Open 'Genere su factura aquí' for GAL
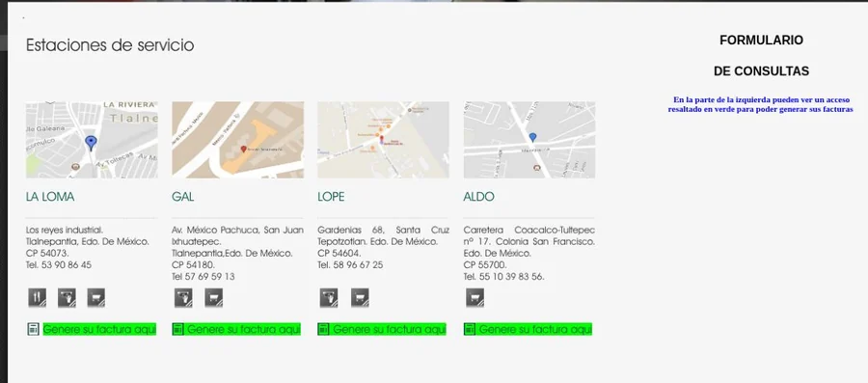 [244, 329]
